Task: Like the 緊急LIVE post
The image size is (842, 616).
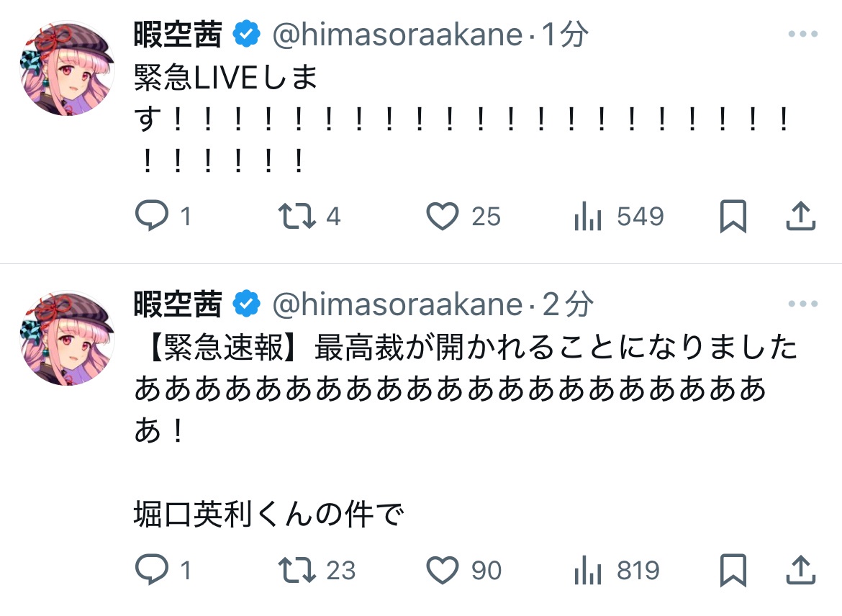Action: (x=443, y=217)
